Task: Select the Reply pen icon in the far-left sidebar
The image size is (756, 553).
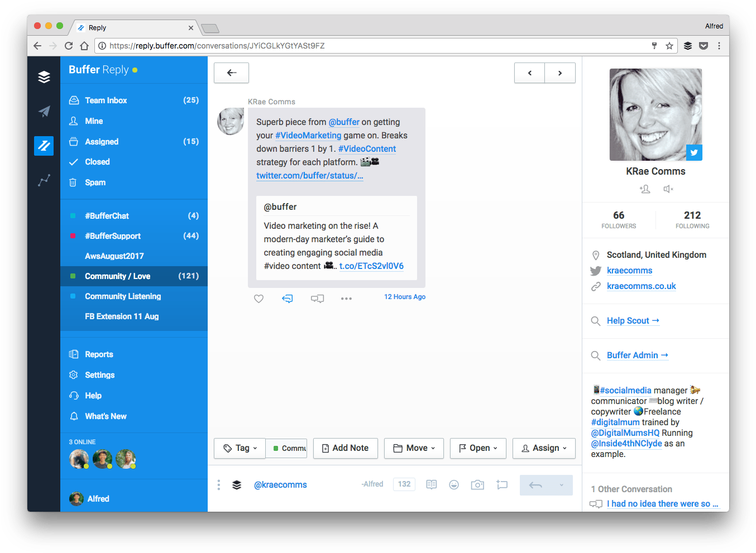Action: 44,146
